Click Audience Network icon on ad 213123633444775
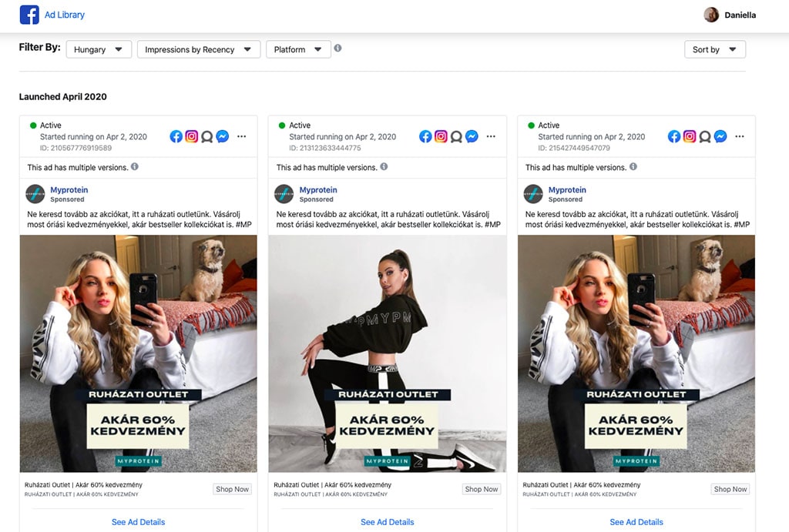 pyautogui.click(x=456, y=137)
